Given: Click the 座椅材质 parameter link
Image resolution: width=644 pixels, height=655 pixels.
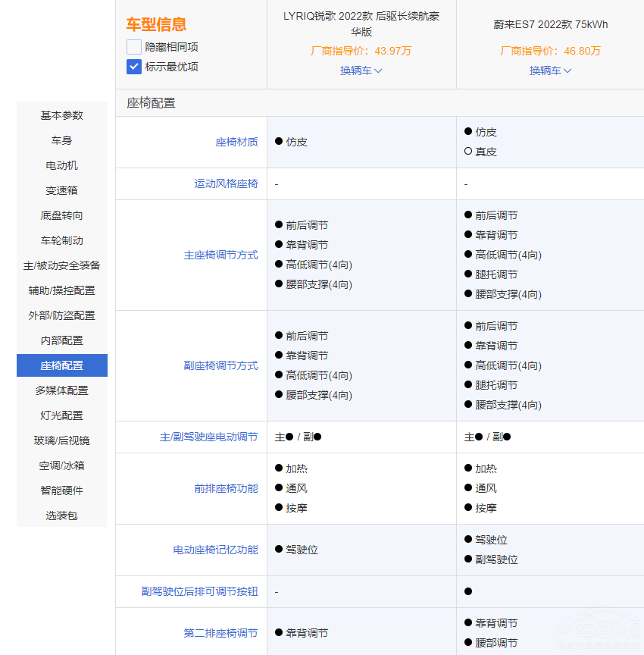Looking at the screenshot, I should pyautogui.click(x=236, y=142).
